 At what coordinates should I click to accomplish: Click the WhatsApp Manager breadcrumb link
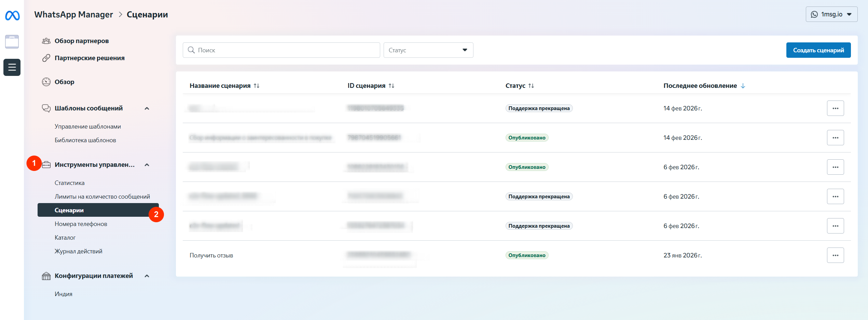click(x=73, y=15)
